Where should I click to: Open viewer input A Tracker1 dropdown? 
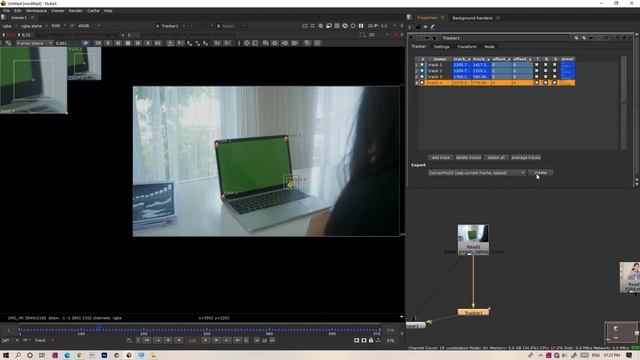171,26
